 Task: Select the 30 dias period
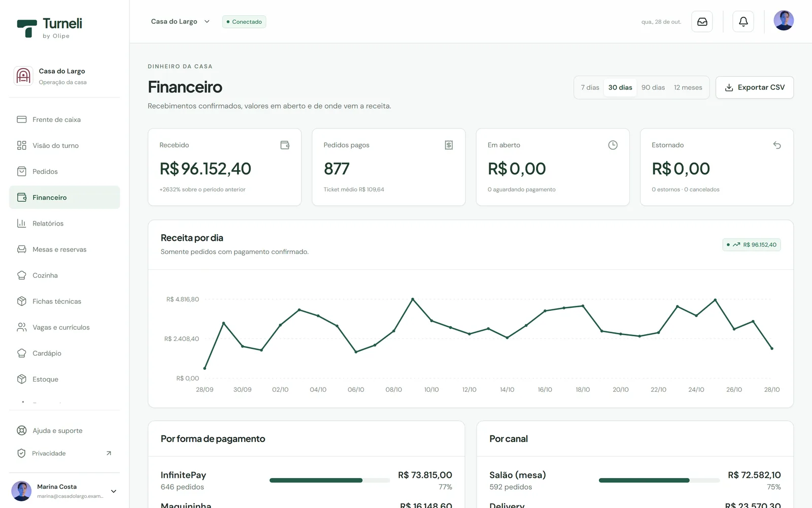coord(620,87)
